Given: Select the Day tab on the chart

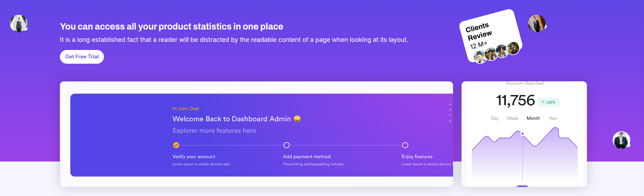Looking at the screenshot, I should (495, 118).
